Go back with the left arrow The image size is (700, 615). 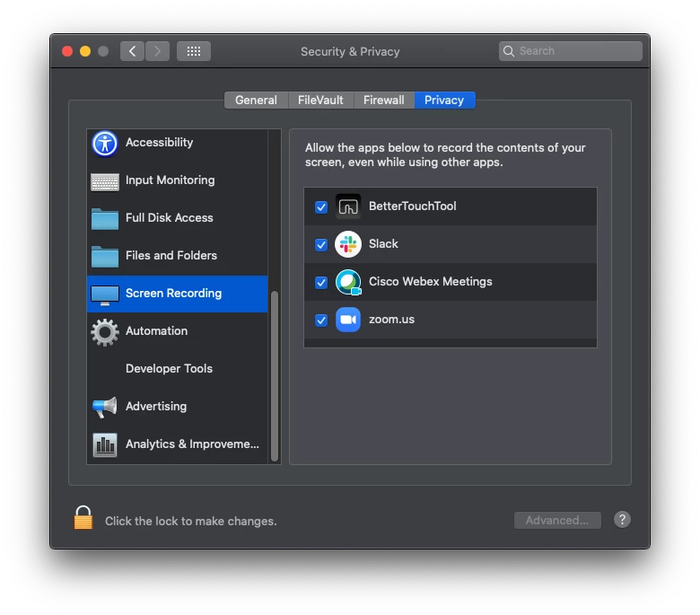[x=132, y=51]
